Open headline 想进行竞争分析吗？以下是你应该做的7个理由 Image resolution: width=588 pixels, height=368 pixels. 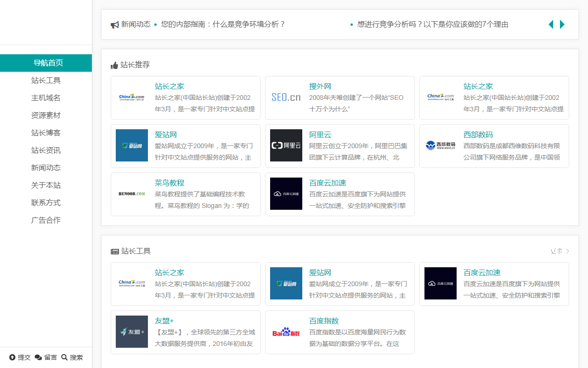(x=433, y=24)
